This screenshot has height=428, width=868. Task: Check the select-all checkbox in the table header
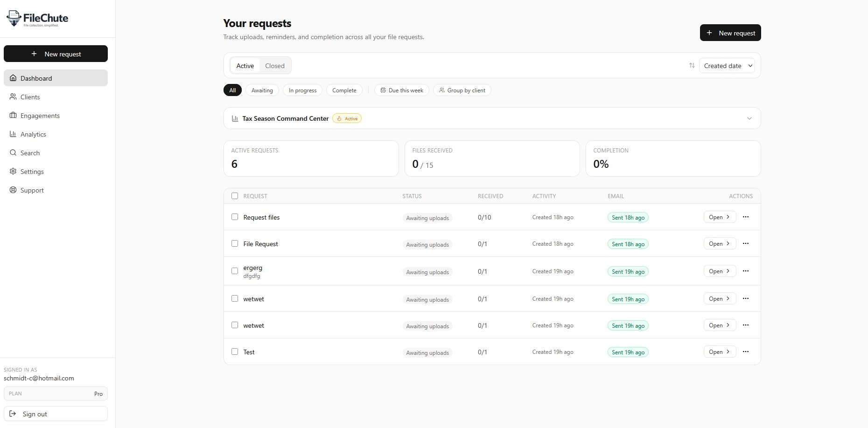click(x=235, y=196)
